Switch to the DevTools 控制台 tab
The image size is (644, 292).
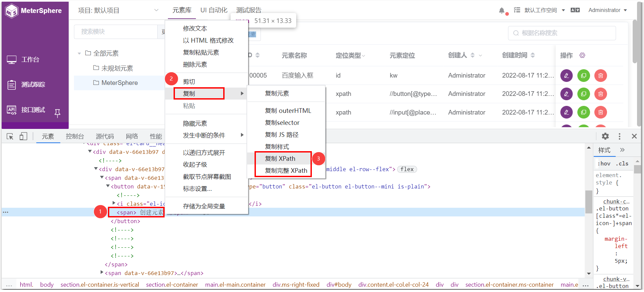(75, 136)
